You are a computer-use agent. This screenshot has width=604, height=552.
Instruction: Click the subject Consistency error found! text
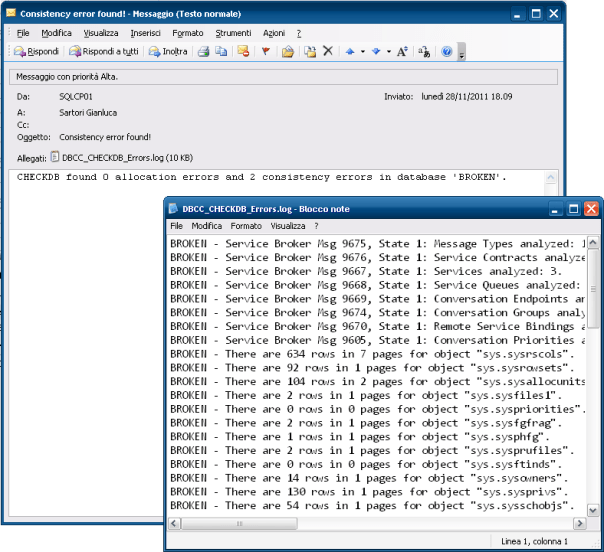[105, 137]
